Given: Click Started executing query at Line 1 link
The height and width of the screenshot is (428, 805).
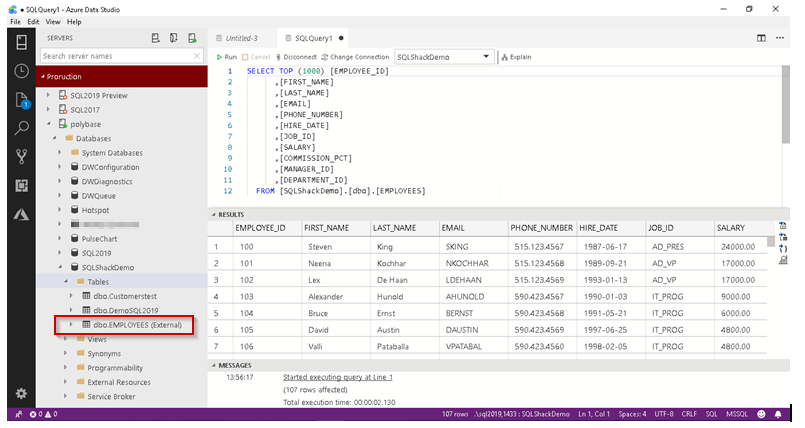Looking at the screenshot, I should click(x=337, y=377).
